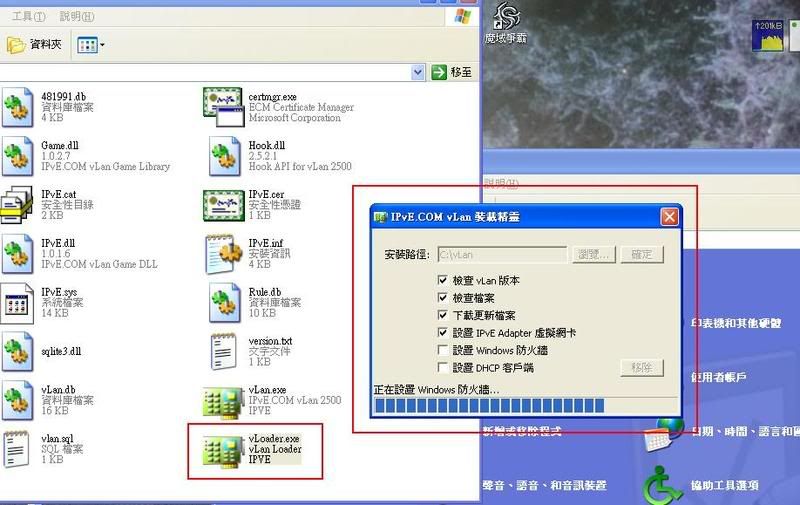Open 聲音、語音、和音訊裝置 link
Viewport: 800px width, 505px height.
point(545,486)
